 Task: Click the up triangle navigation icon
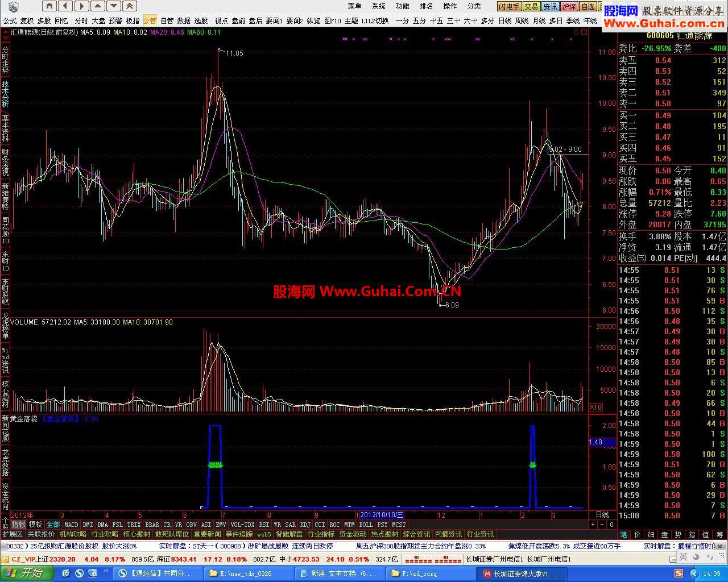pos(98,6)
